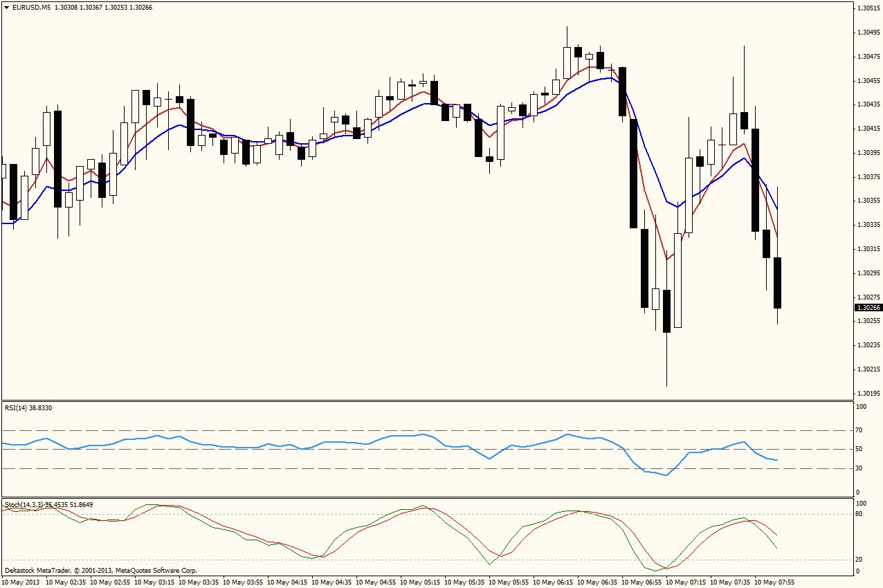Viewport: 883px width, 588px height.
Task: Click the 1.30475 price scale value
Action: (869, 56)
